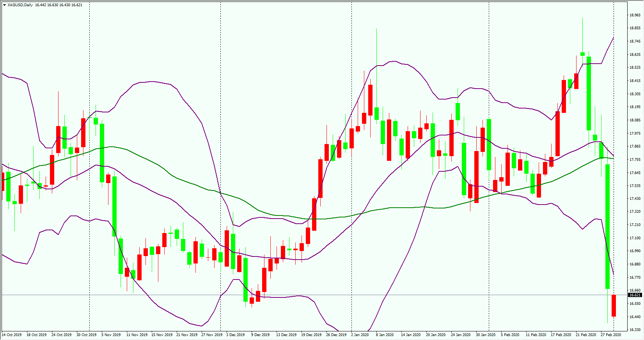
Task: Click the 27 Feb 2020 date label
Action: click(611, 335)
